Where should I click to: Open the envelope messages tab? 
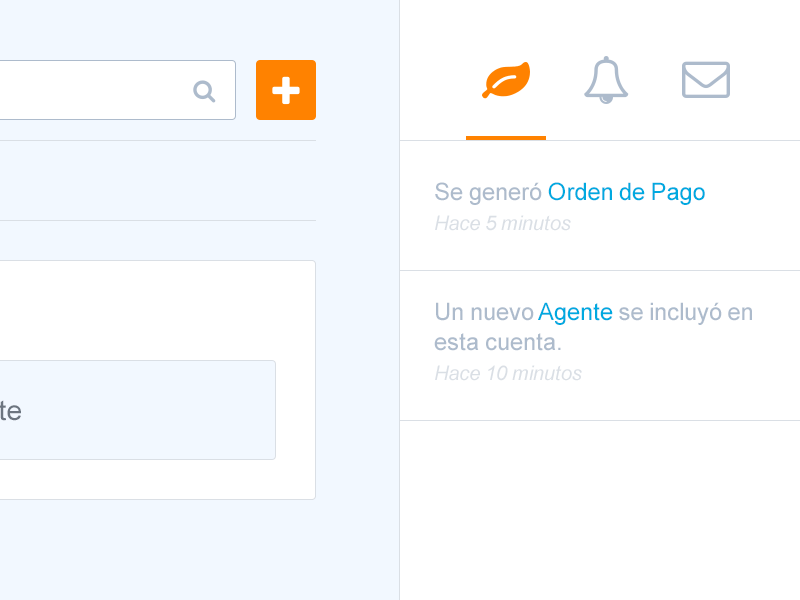(x=706, y=80)
